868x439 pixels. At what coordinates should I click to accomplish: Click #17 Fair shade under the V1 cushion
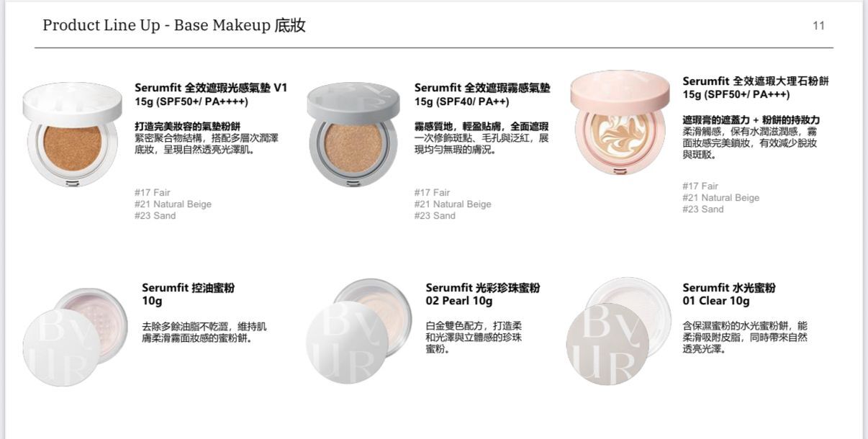(x=153, y=192)
